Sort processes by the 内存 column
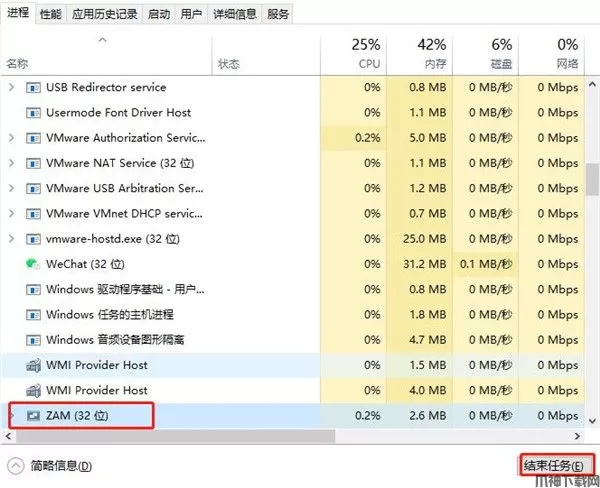 [419, 56]
